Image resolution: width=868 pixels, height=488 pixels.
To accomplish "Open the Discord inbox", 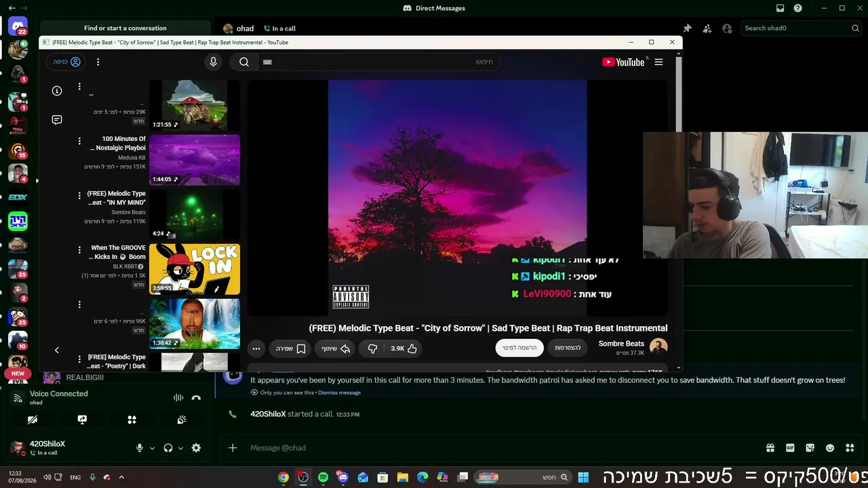I will 780,8.
